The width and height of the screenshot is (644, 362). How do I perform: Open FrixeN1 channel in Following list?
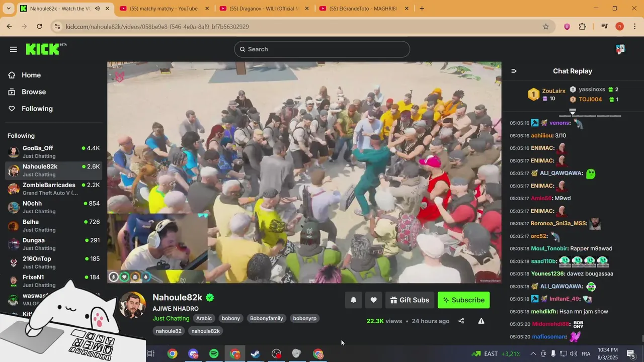click(x=53, y=281)
